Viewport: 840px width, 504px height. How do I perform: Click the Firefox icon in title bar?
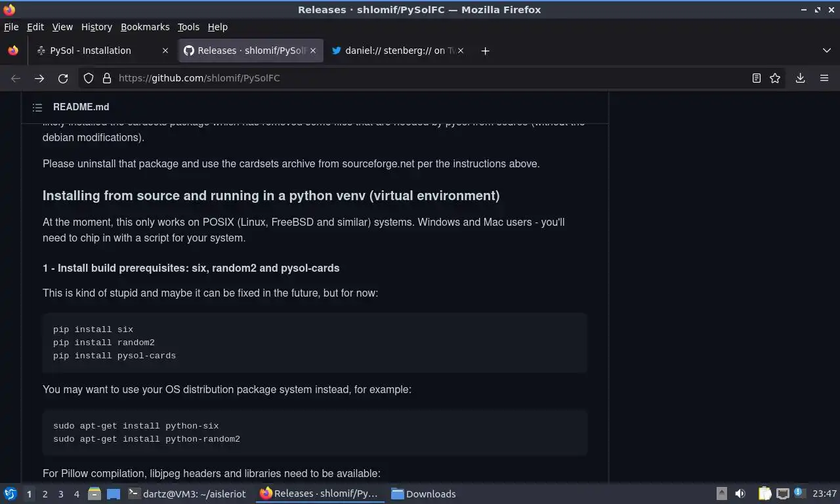(x=9, y=10)
